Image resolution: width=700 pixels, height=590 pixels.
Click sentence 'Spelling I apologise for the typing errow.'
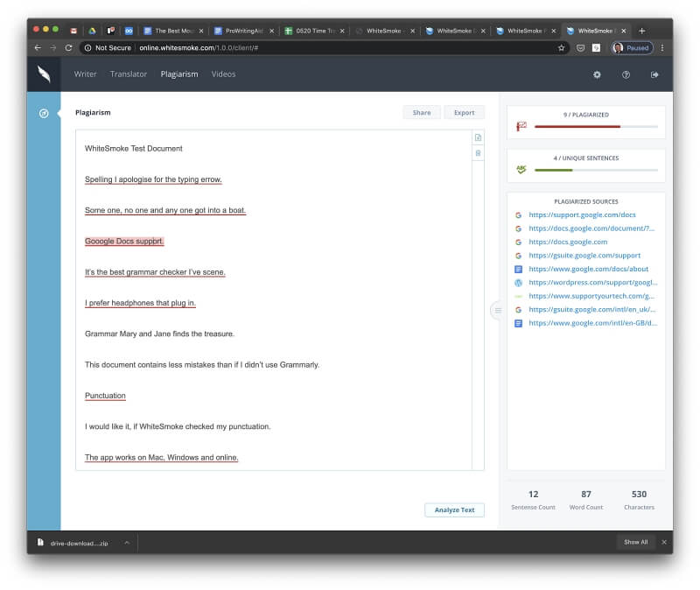(x=153, y=179)
